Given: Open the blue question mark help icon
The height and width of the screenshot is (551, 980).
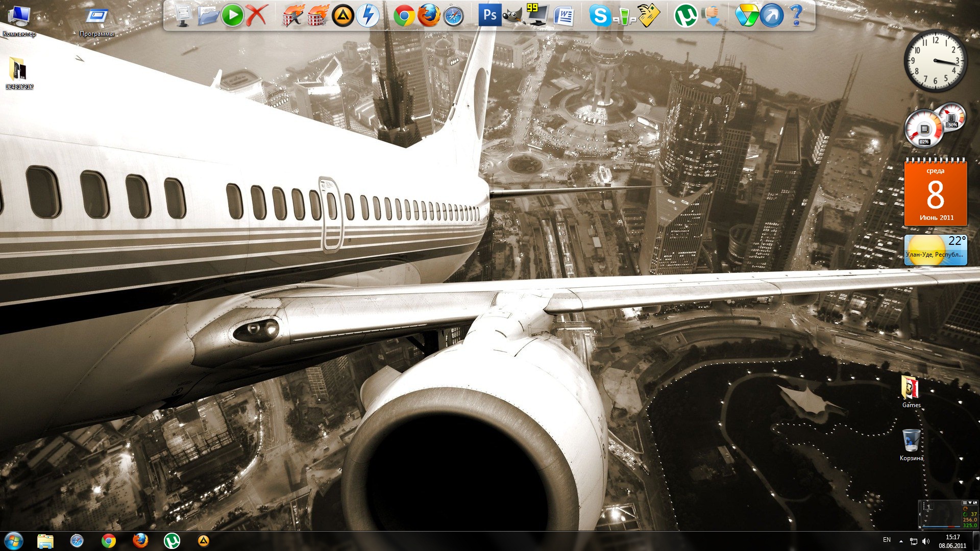Looking at the screenshot, I should [x=796, y=15].
